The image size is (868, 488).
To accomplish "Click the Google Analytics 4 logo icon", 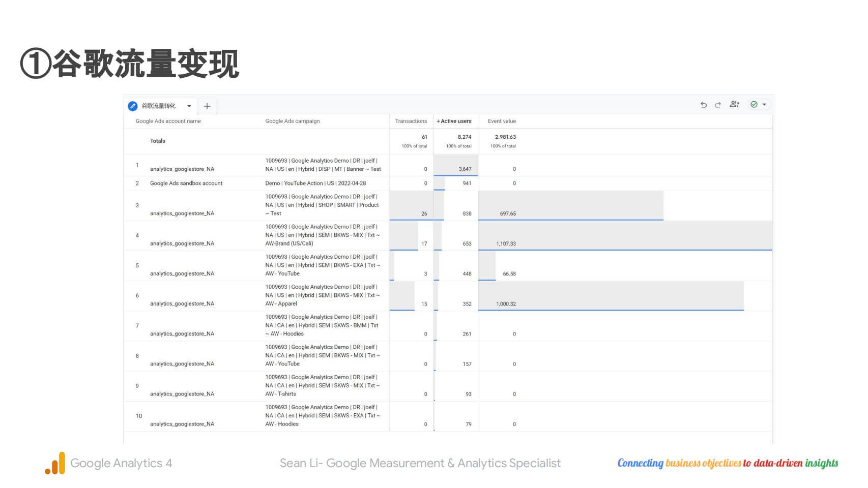I will [55, 463].
